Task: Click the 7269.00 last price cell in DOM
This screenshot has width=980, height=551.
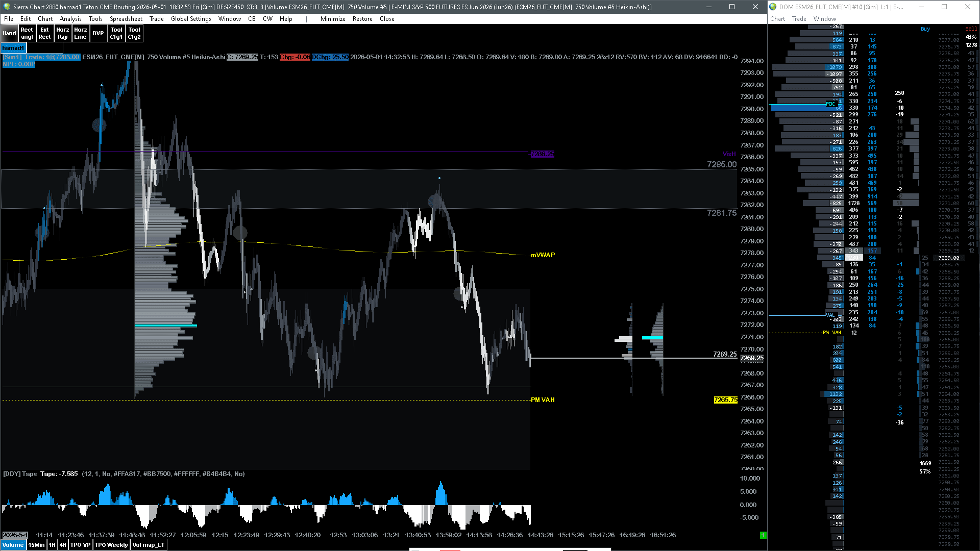Action: tap(948, 258)
